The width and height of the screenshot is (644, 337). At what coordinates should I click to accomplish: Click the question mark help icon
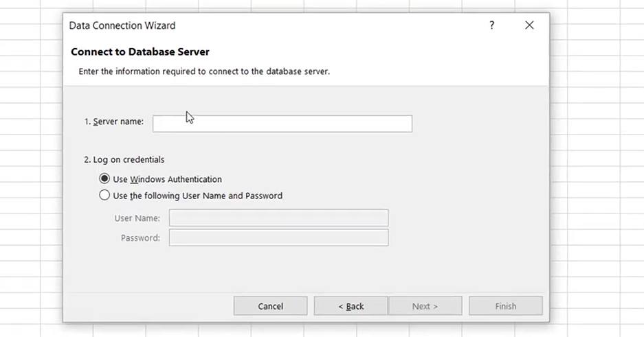point(491,25)
